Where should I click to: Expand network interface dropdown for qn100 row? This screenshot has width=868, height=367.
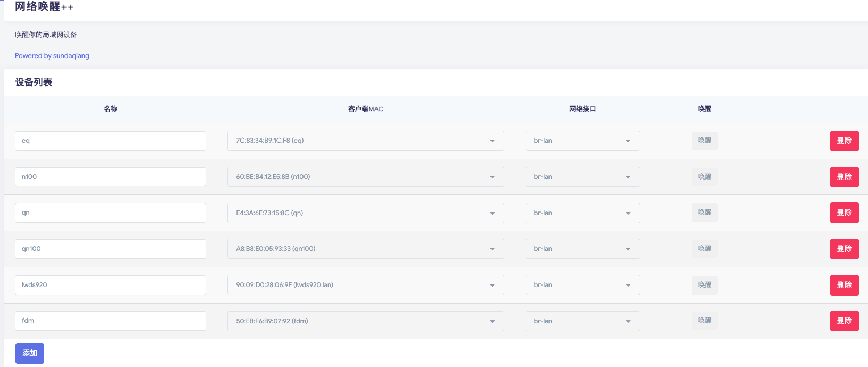pyautogui.click(x=582, y=249)
